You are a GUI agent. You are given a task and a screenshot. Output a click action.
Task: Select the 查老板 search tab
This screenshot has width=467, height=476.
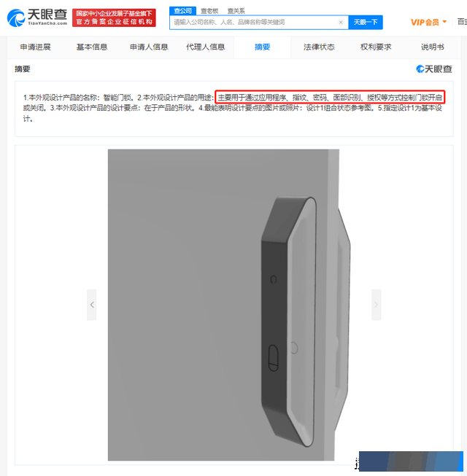pos(209,11)
